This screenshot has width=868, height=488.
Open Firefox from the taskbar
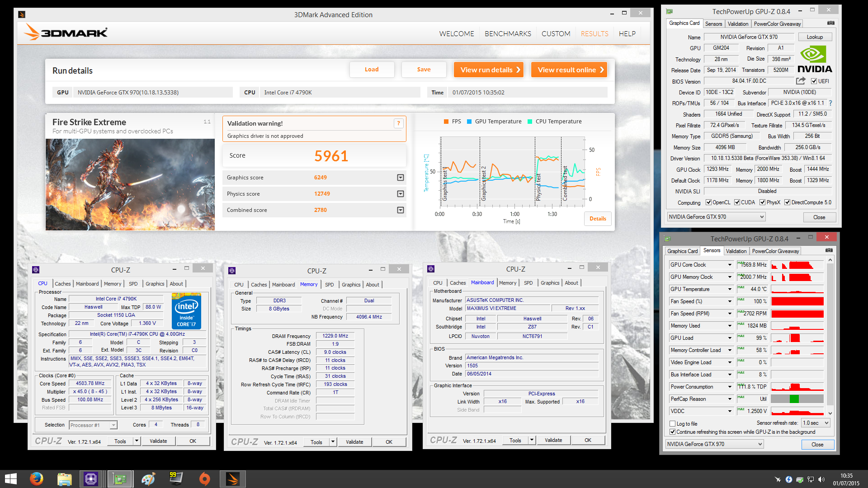36,479
